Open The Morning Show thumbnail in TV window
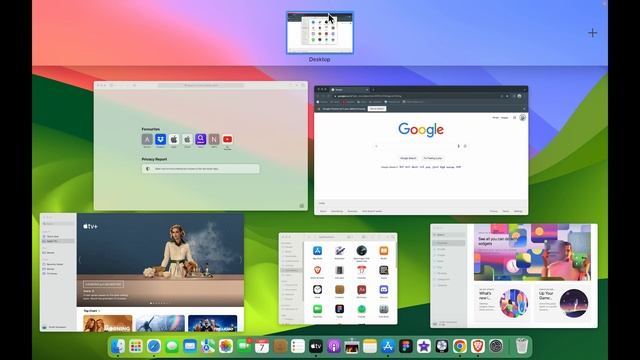640x360 pixels. coord(108,323)
